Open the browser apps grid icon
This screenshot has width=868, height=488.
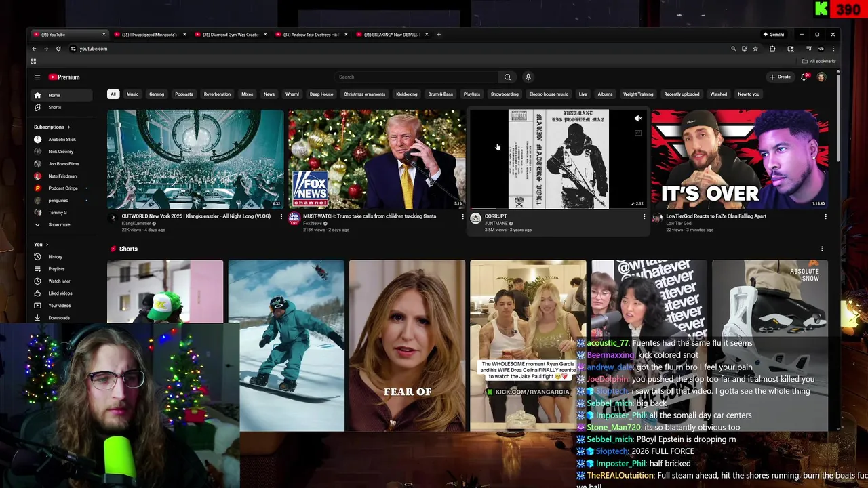pos(33,61)
